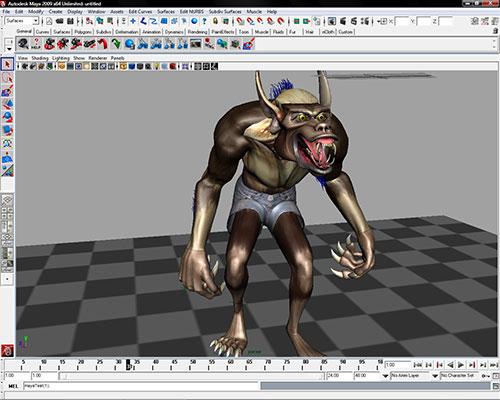Viewport: 500px width, 400px height.
Task: Click the snap to grids magnet icon
Action: [240, 21]
